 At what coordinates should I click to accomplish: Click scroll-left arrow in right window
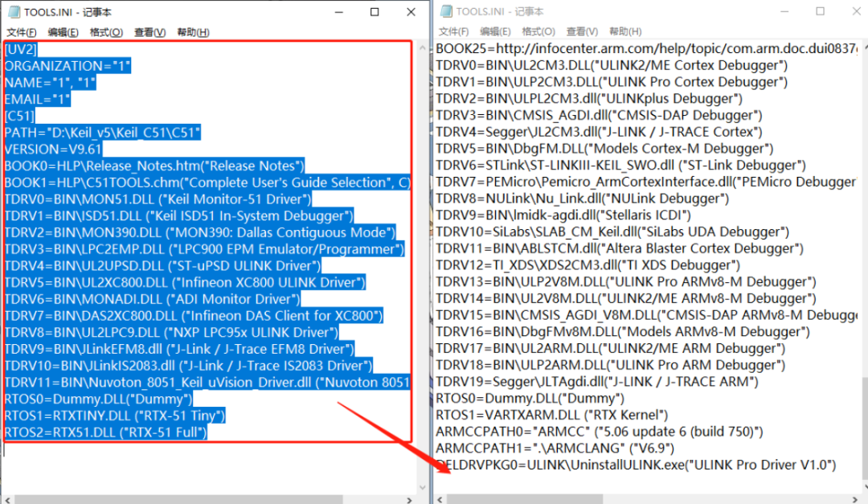[x=440, y=499]
